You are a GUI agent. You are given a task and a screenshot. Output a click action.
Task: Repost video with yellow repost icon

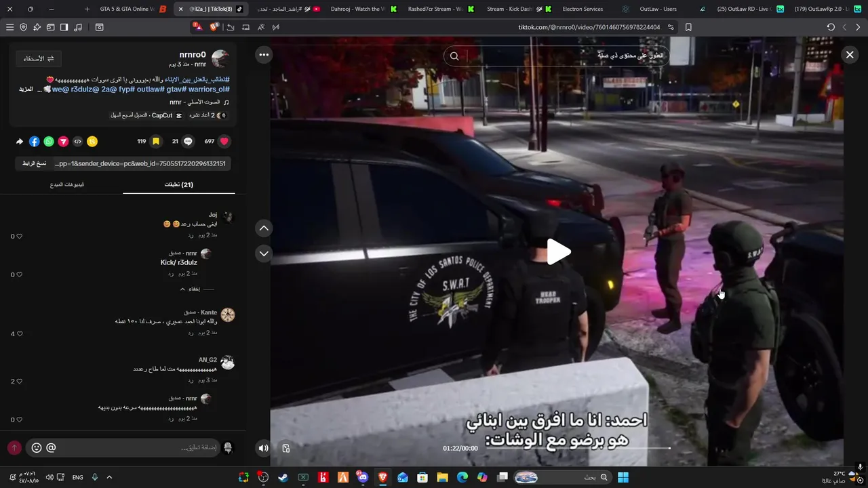(92, 142)
